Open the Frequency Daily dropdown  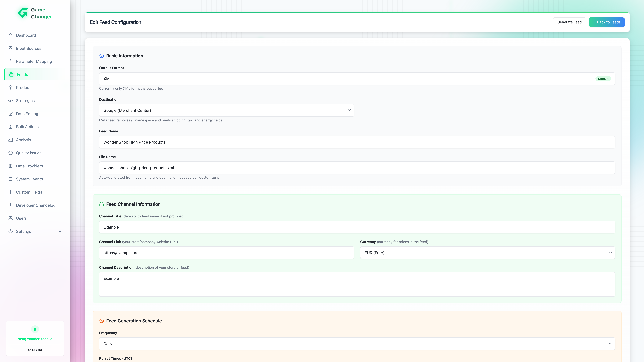(357, 344)
